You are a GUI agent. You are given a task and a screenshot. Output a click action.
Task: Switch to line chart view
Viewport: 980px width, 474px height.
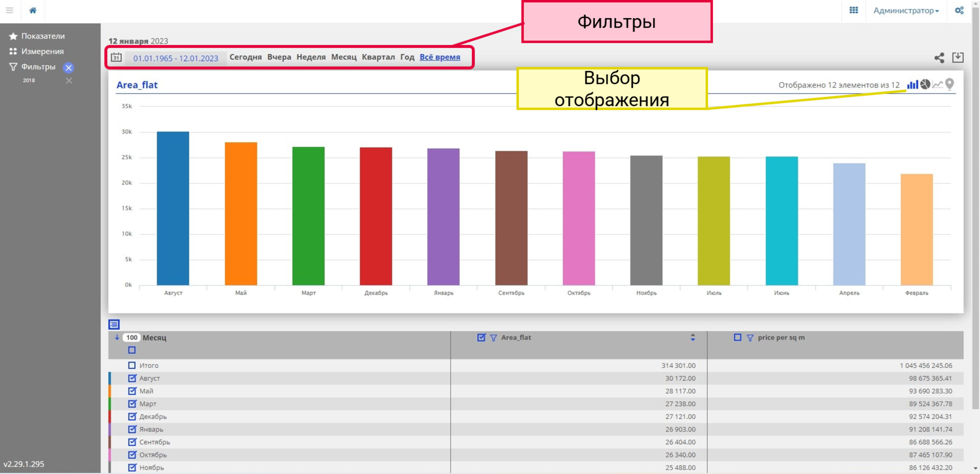(x=937, y=85)
